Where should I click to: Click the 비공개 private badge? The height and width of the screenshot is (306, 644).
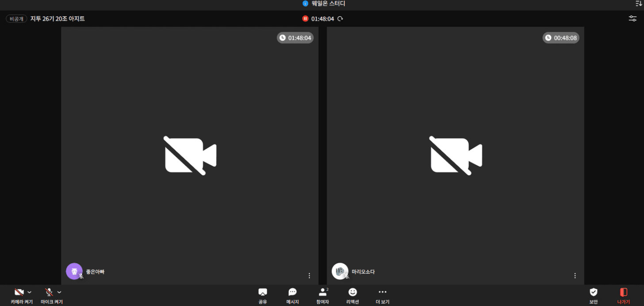click(16, 19)
